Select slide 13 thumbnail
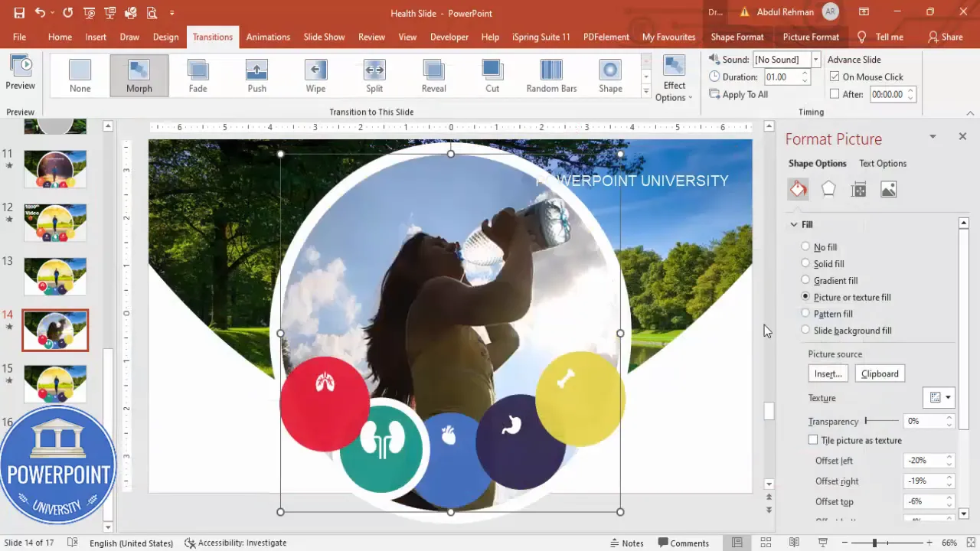This screenshot has width=980, height=551. point(55,276)
